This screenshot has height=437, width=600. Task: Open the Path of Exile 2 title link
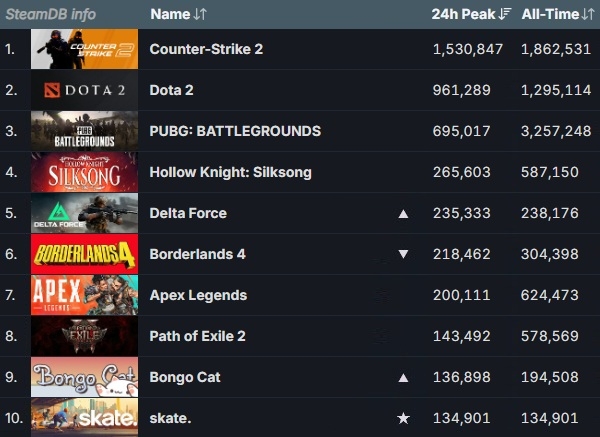click(199, 336)
